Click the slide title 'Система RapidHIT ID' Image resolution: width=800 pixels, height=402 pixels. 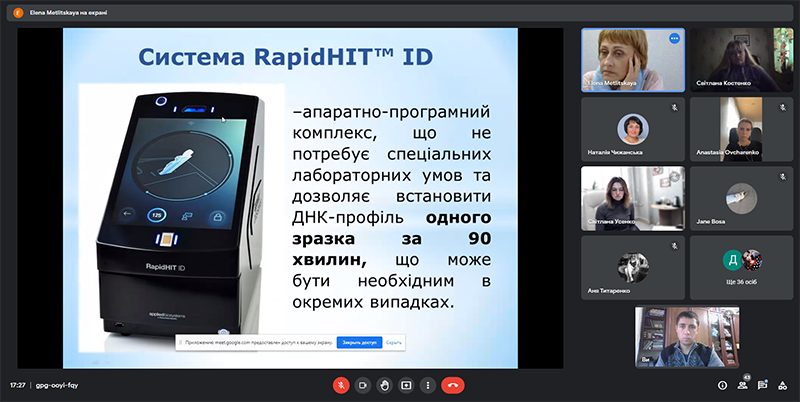point(286,57)
